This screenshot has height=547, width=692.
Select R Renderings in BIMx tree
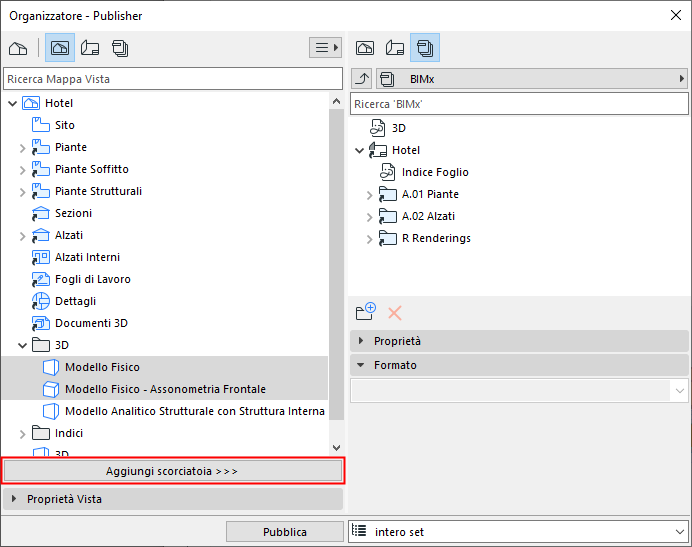[436, 238]
